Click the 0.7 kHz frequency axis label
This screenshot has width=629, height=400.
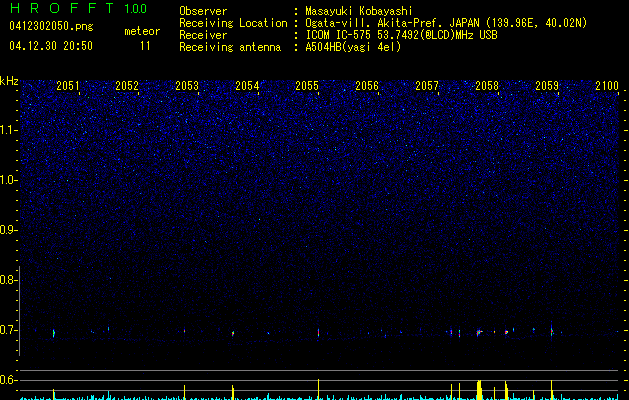pos(8,330)
